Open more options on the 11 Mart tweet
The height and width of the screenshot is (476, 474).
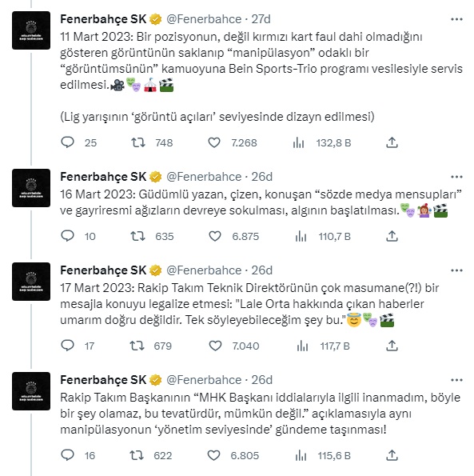(x=456, y=19)
